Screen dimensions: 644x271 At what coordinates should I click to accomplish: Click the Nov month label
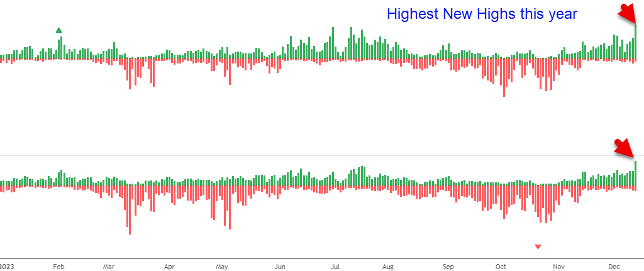point(558,267)
